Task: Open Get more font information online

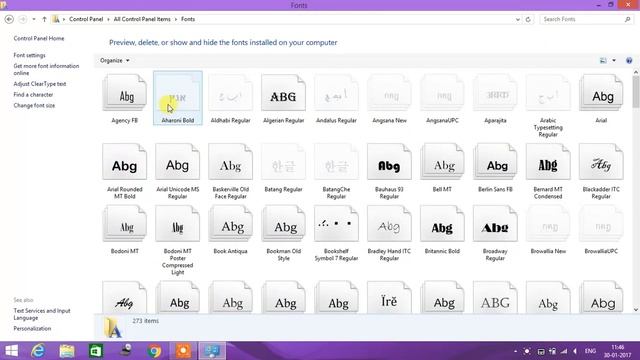Action: 46,69
